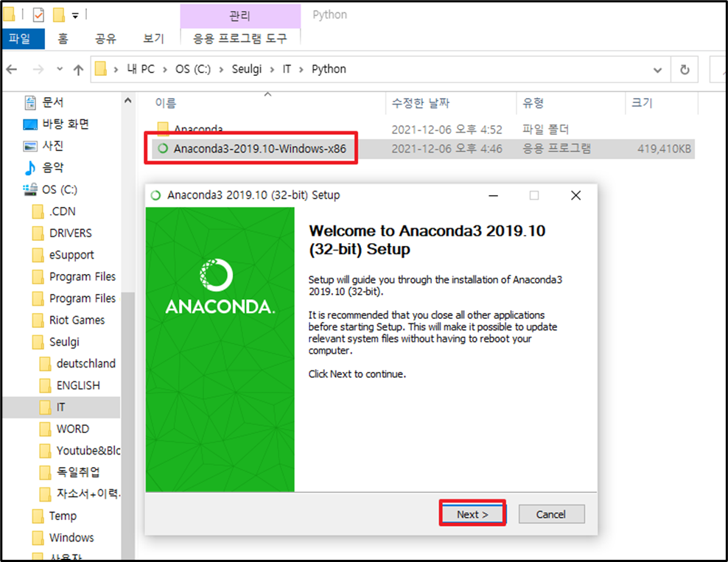The height and width of the screenshot is (562, 728).
Task: Open the 홈 ribbon tab
Action: (63, 38)
